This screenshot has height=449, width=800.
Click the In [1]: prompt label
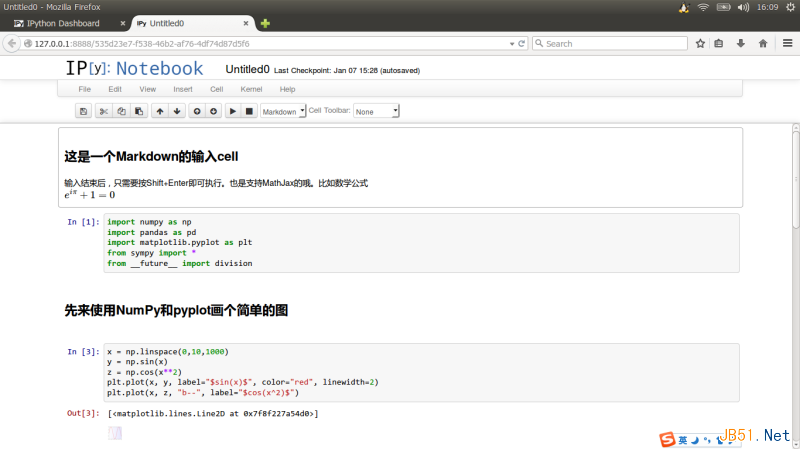83,222
